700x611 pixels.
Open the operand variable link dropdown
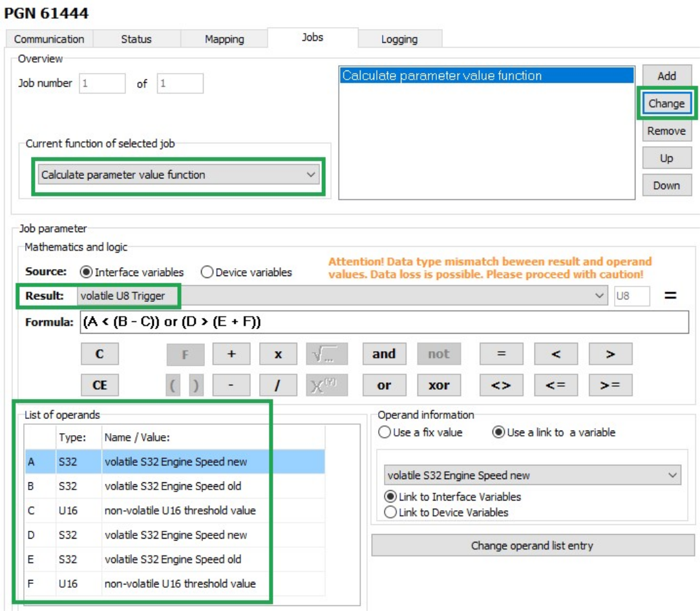(532, 476)
